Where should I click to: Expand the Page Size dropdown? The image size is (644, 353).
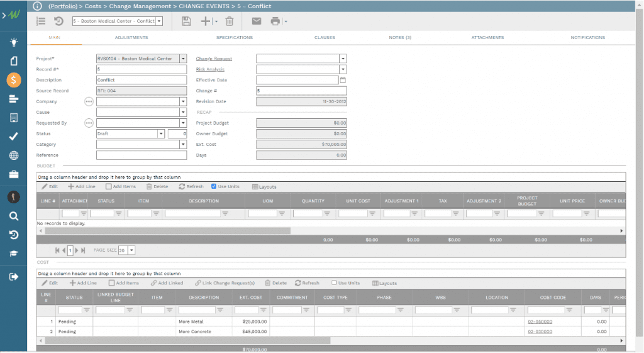coord(131,250)
